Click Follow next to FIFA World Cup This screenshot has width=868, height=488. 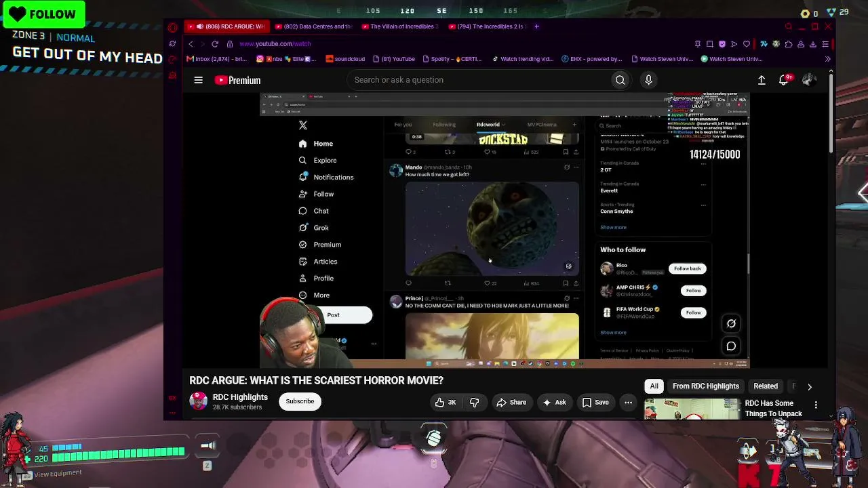693,312
